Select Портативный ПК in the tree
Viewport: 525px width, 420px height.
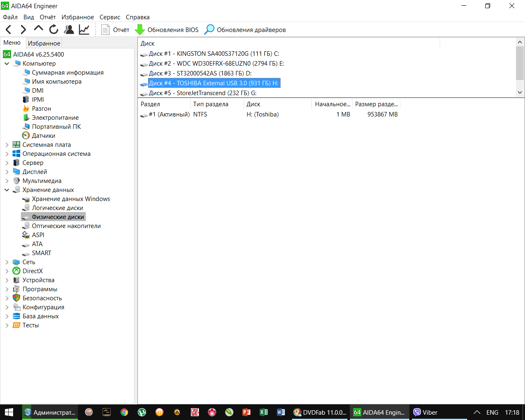pos(56,127)
